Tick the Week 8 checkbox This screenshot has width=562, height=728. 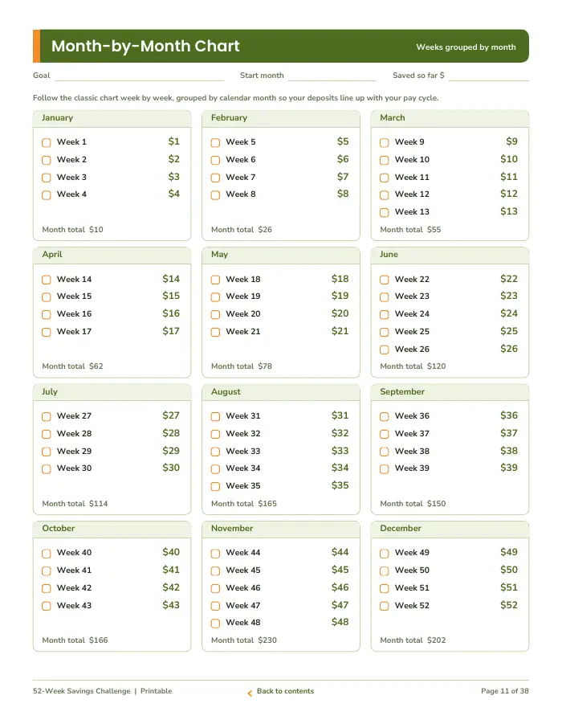coord(215,195)
